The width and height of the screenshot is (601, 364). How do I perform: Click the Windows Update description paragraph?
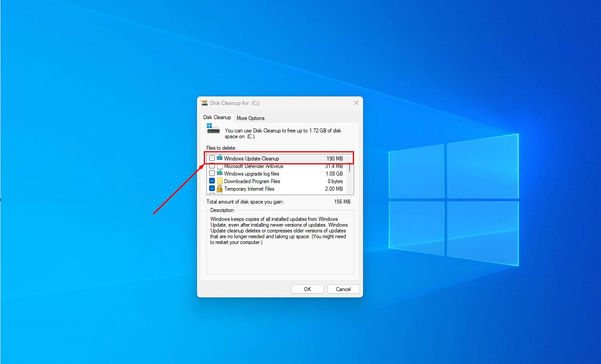[278, 231]
